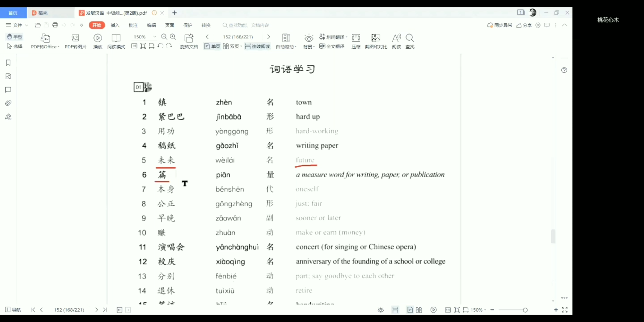Start slideshow with 播放 button

coord(98,41)
